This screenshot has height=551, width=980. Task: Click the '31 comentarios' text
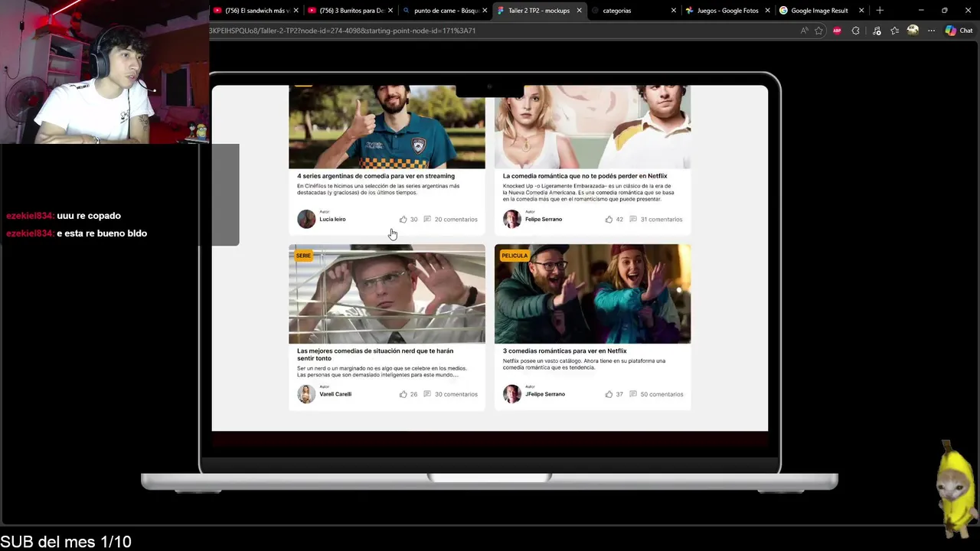(x=661, y=220)
